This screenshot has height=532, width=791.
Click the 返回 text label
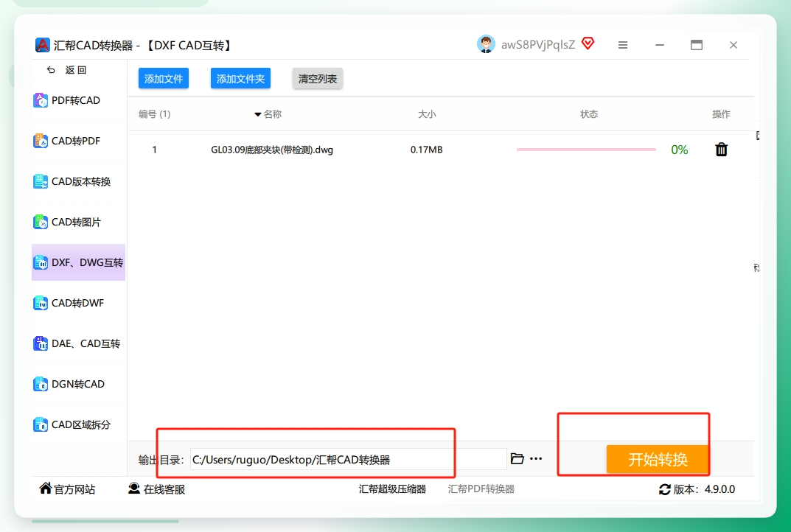76,70
